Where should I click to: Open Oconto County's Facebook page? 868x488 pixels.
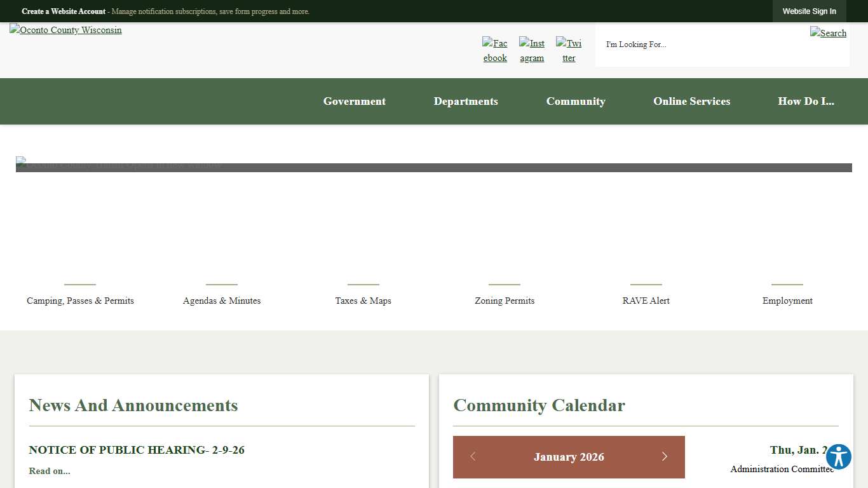(x=495, y=50)
